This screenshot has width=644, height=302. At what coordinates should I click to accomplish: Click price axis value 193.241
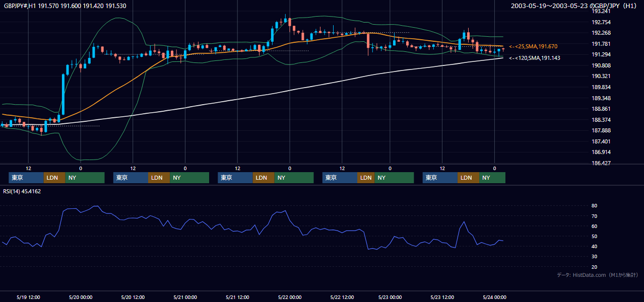click(x=601, y=11)
